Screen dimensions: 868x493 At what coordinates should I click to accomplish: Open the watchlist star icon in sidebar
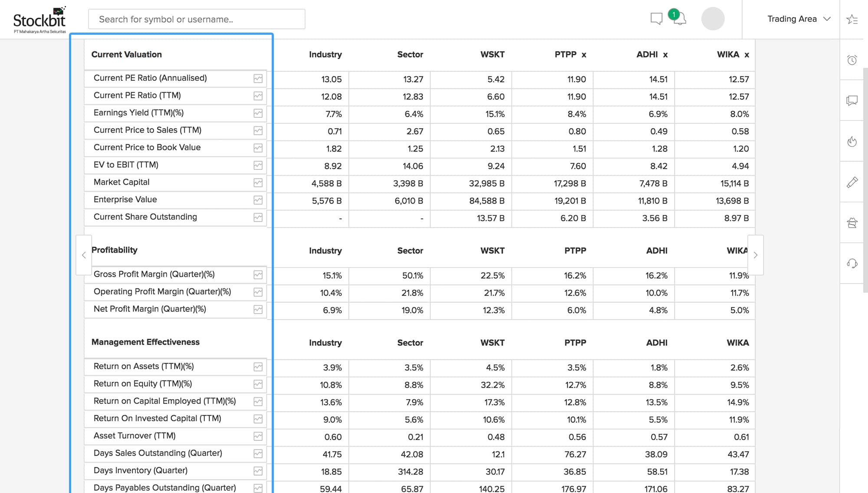point(852,20)
